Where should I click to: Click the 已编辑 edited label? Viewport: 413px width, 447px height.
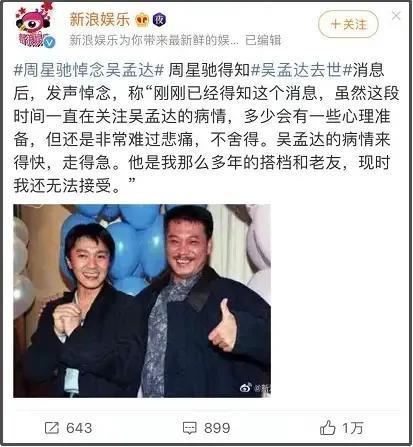263,40
